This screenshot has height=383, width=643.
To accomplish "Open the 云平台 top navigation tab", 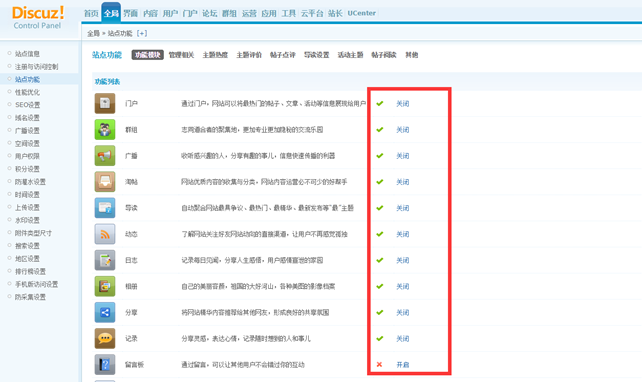I will (x=312, y=13).
